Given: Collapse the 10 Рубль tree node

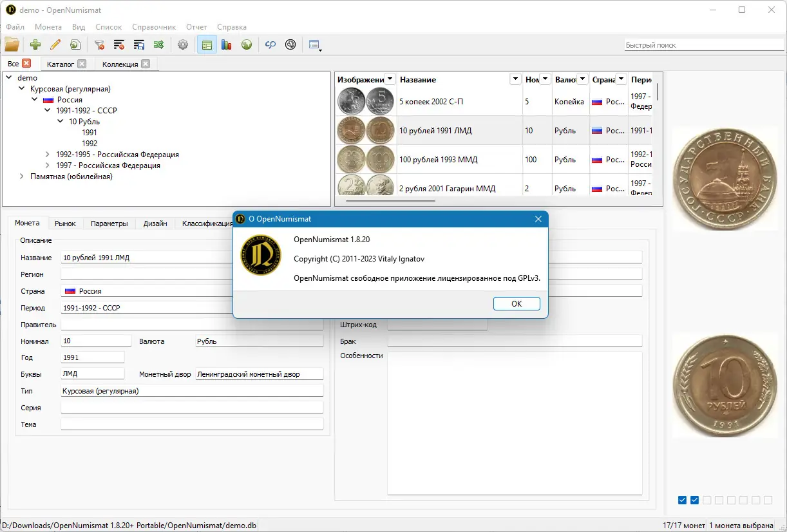Looking at the screenshot, I should point(61,122).
